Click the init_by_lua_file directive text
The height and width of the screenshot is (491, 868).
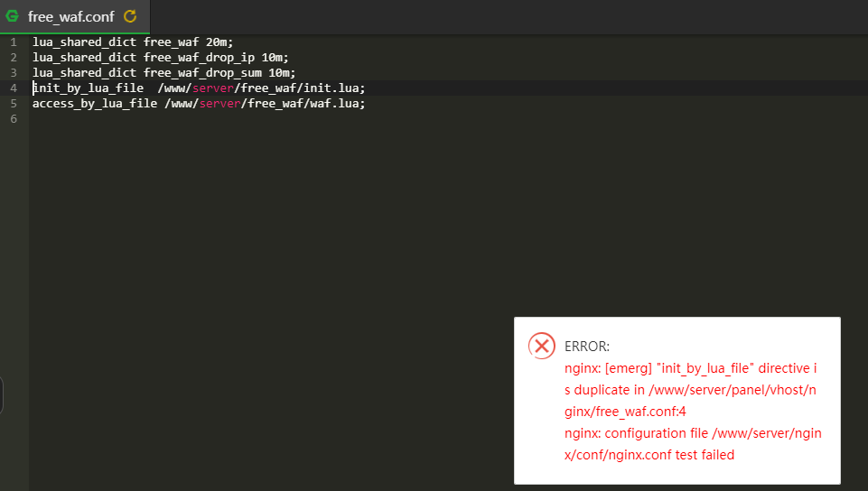point(88,88)
